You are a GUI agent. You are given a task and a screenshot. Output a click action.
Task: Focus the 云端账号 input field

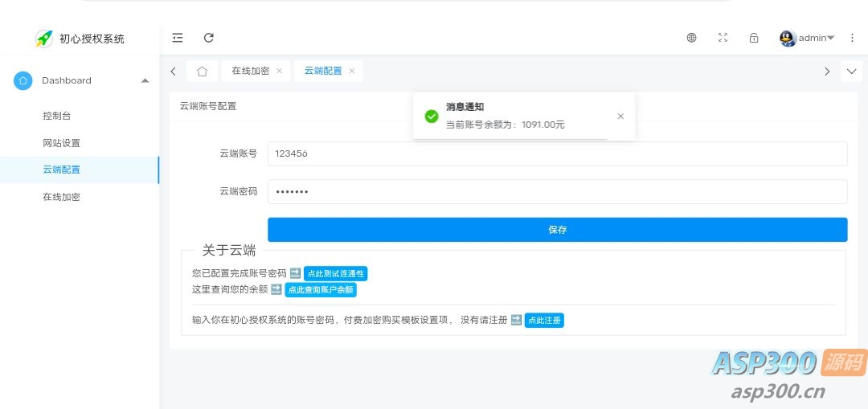[x=557, y=153]
